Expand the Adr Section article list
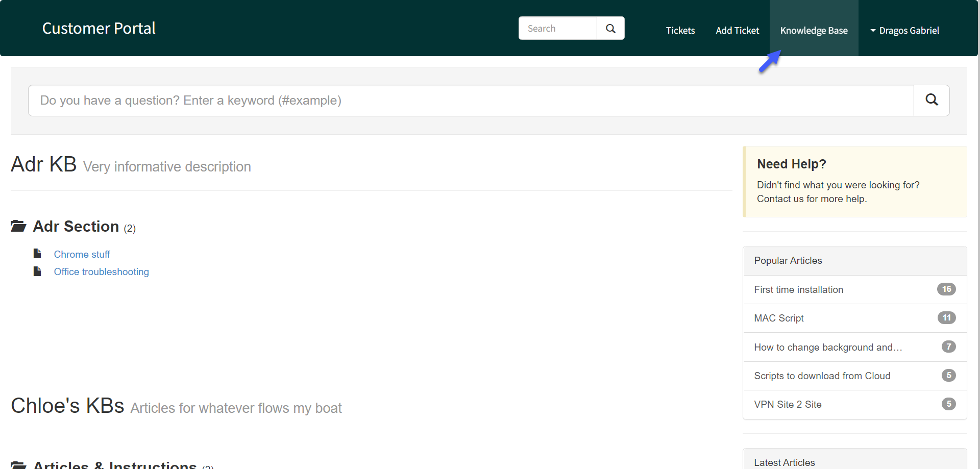 [76, 226]
